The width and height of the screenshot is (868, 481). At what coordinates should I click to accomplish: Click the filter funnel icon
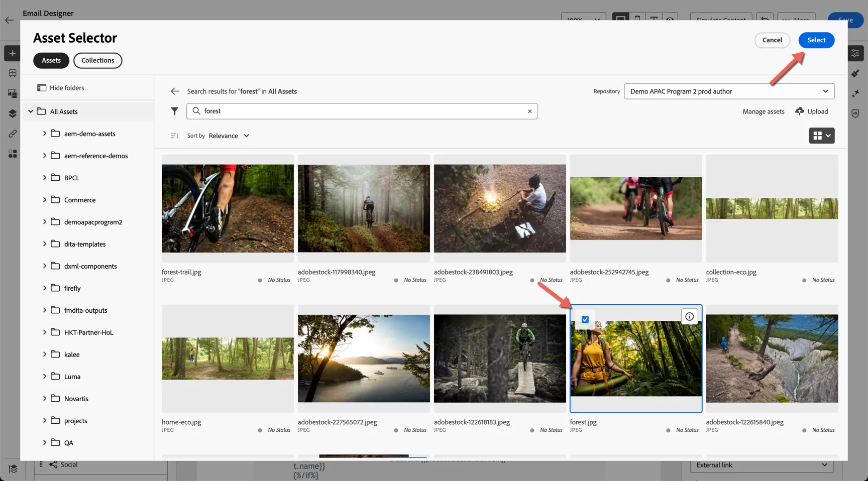pyautogui.click(x=174, y=111)
